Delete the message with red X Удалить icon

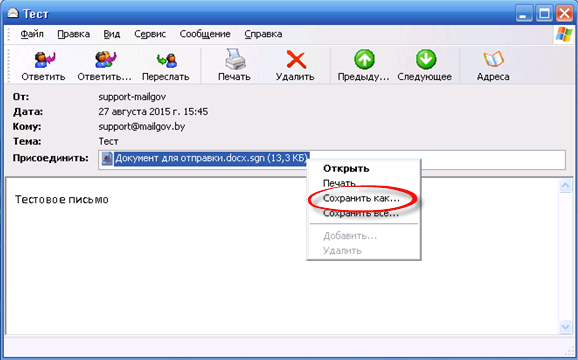[296, 60]
